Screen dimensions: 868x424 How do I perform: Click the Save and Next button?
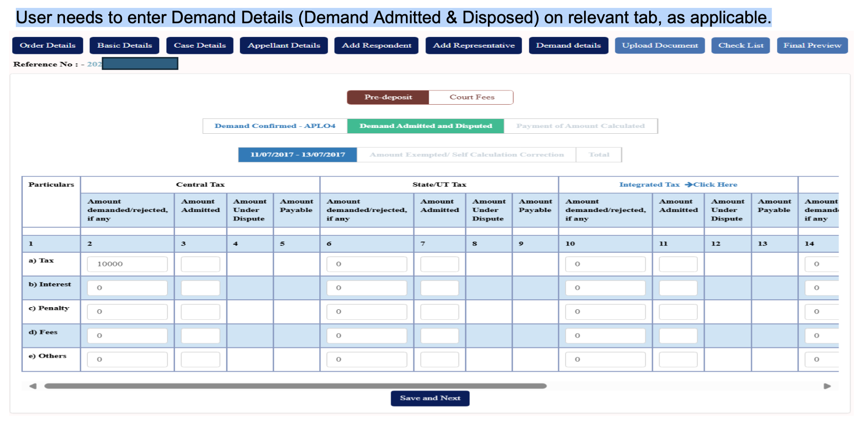(430, 398)
